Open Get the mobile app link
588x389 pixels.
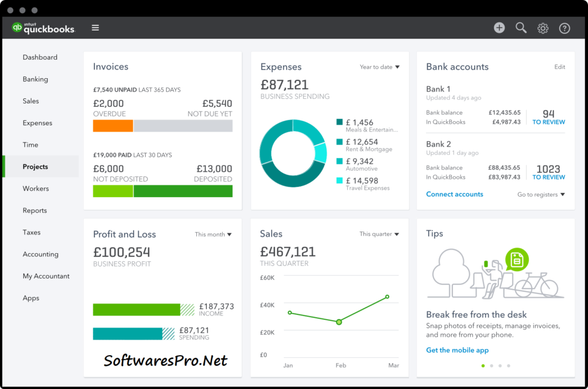pos(457,350)
